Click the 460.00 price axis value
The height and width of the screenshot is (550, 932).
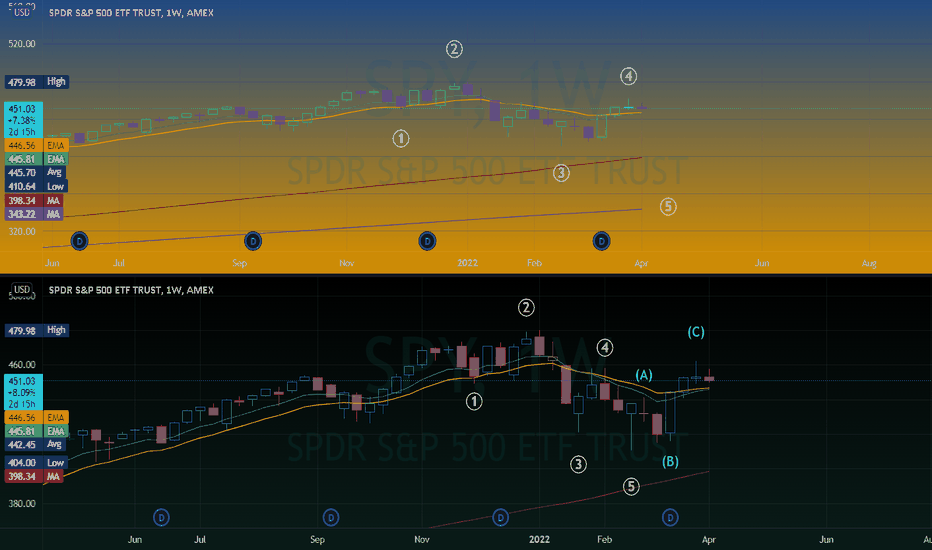(22, 365)
